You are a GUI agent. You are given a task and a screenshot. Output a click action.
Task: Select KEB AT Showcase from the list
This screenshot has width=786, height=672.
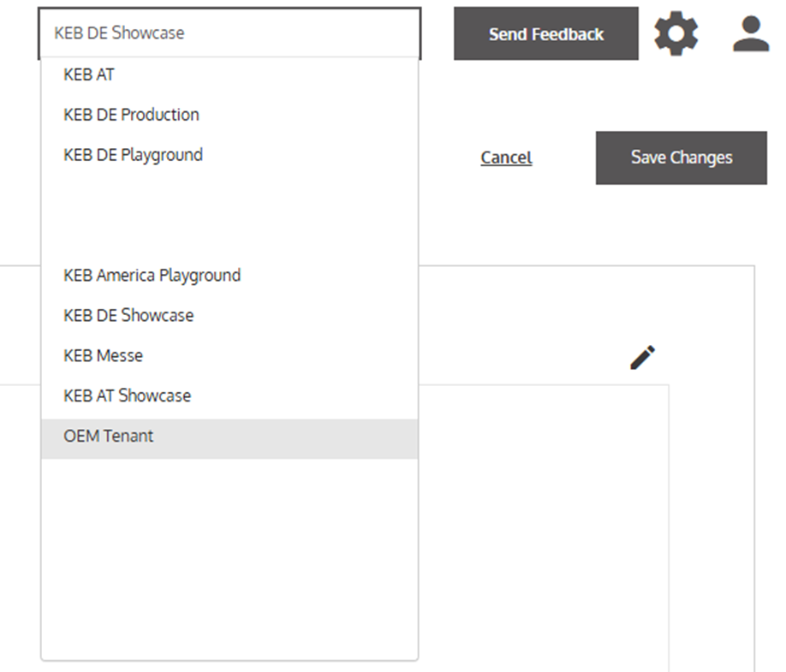pos(127,396)
